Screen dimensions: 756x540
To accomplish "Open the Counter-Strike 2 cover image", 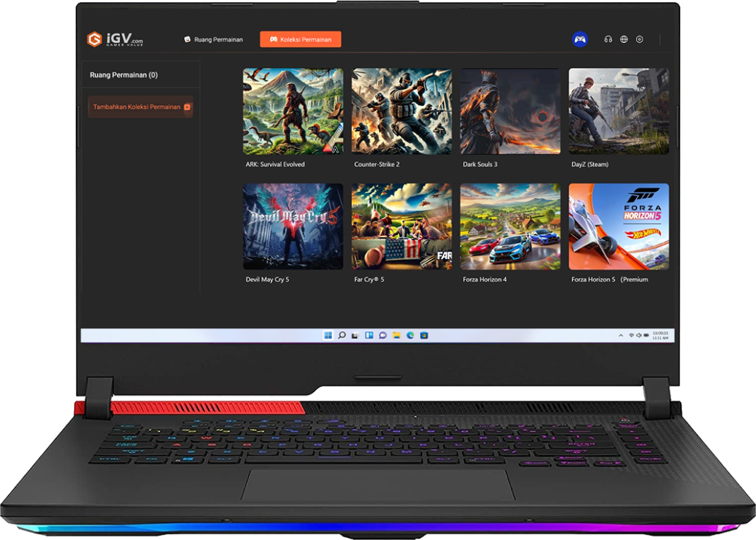I will 402,111.
